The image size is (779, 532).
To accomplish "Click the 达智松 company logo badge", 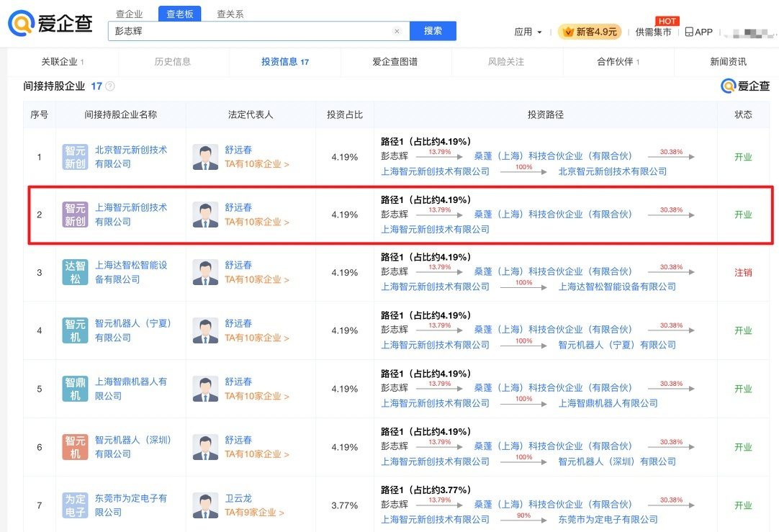I will 75,272.
